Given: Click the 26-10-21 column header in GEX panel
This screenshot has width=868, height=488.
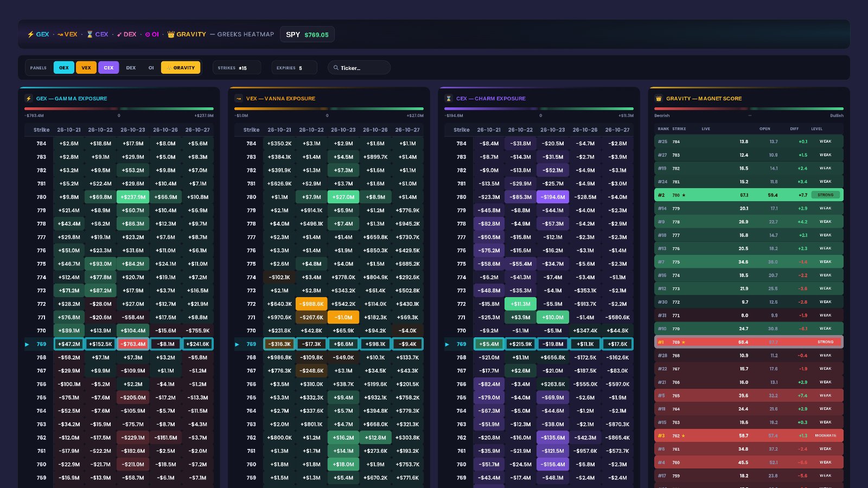Looking at the screenshot, I should [69, 130].
